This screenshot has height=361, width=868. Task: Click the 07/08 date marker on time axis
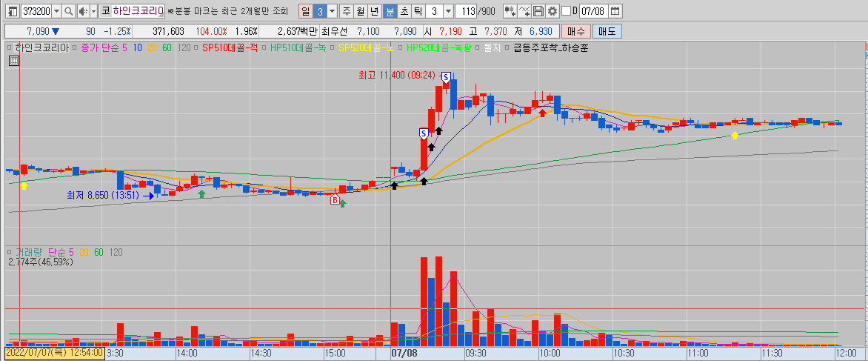(x=404, y=352)
